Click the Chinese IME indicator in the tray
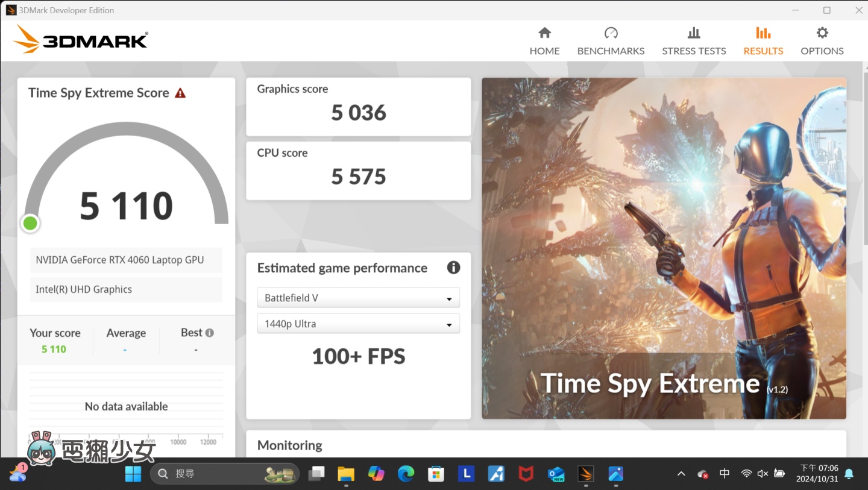 [725, 474]
